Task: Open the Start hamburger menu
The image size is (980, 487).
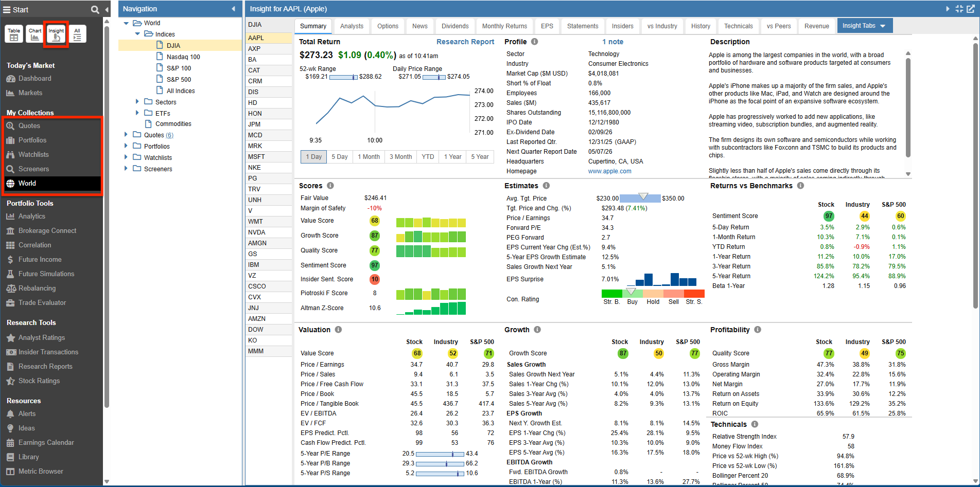Action: tap(7, 10)
